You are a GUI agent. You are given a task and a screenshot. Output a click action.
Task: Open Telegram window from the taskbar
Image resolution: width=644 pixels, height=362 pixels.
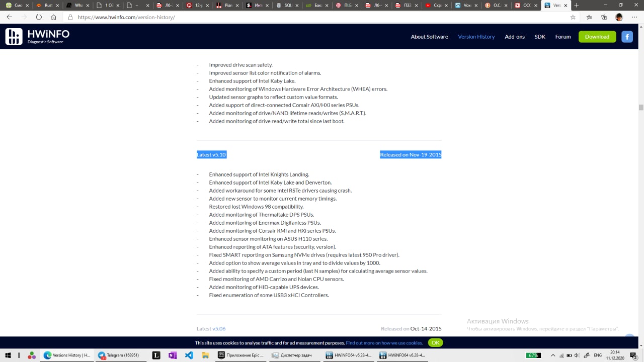(x=120, y=355)
